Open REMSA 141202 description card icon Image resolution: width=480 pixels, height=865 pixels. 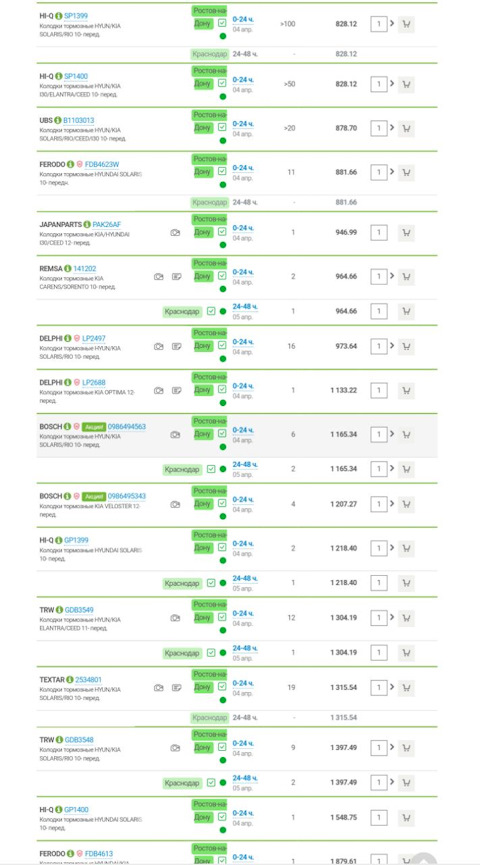coord(177,277)
